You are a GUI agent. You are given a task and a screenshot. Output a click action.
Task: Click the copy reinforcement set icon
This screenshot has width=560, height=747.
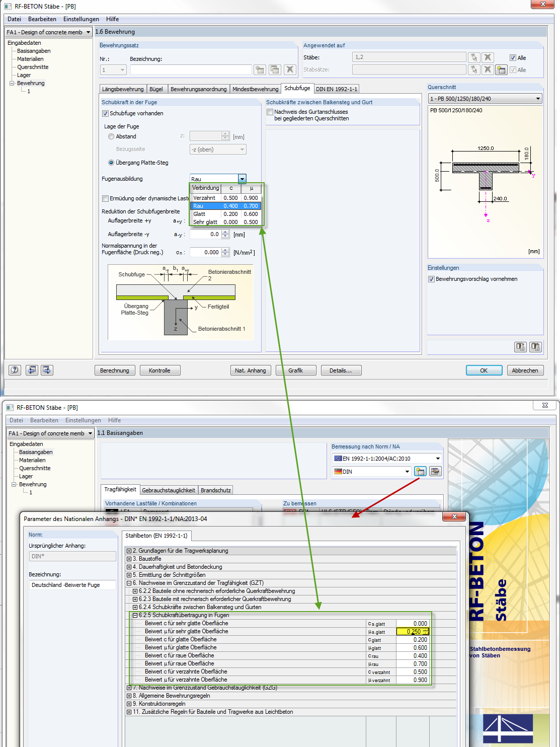(275, 69)
